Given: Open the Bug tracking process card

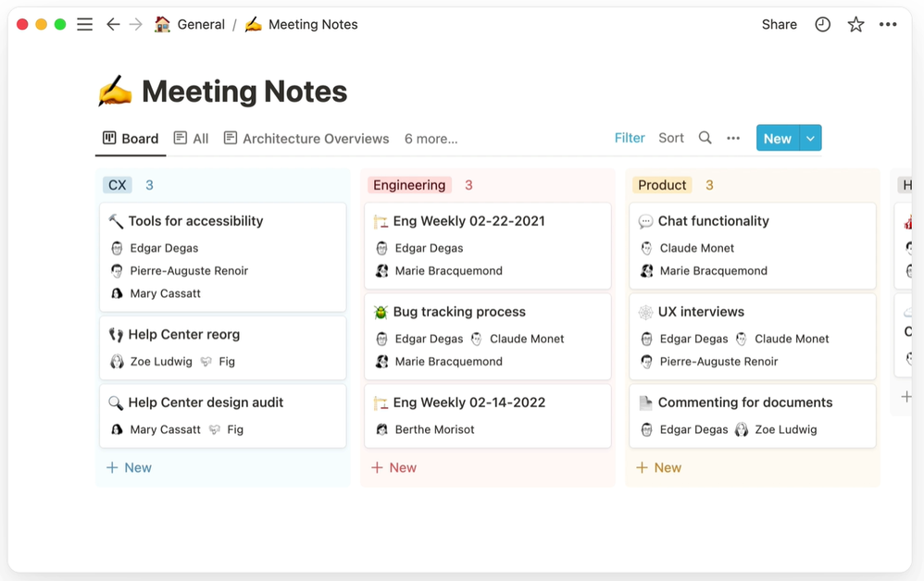Looking at the screenshot, I should (x=459, y=312).
